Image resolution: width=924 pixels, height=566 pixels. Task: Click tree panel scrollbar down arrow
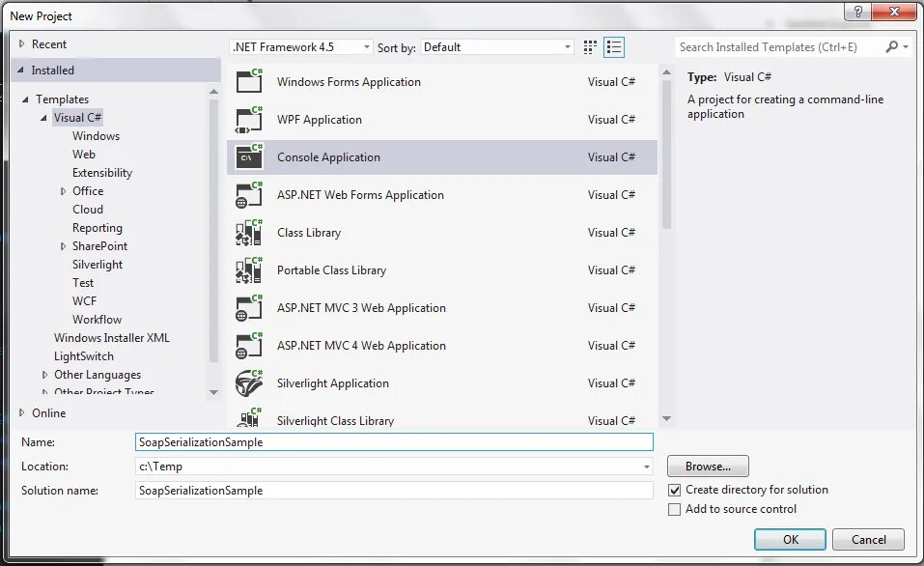tap(214, 392)
